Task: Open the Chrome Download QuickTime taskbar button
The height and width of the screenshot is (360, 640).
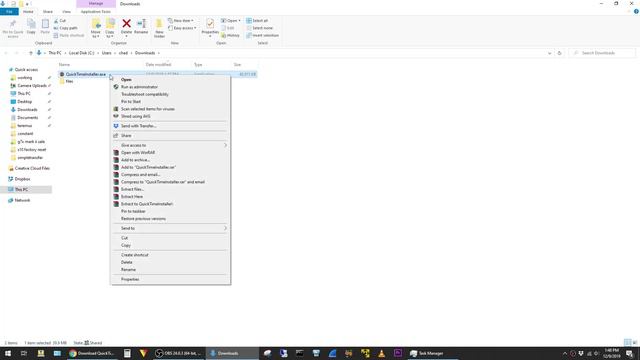Action: coord(92,353)
